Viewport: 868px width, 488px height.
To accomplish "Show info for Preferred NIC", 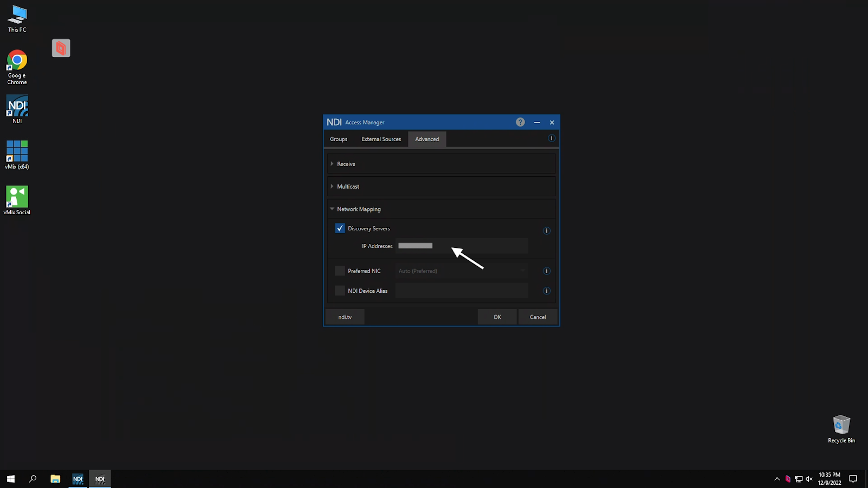I will [546, 271].
